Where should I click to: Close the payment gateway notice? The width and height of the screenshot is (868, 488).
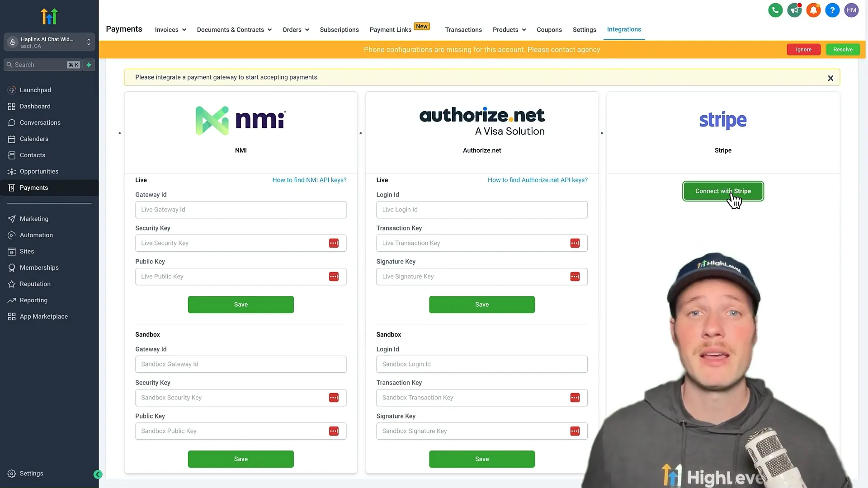click(830, 78)
